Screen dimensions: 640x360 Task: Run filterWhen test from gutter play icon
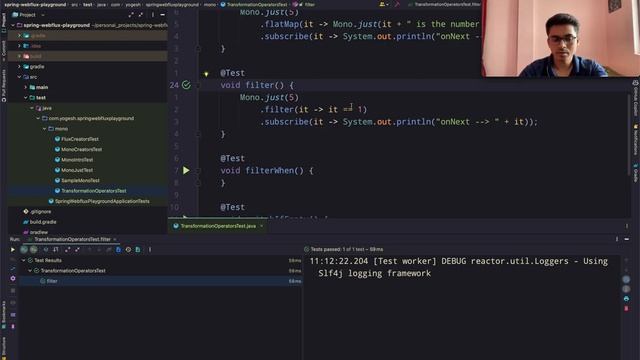186,170
